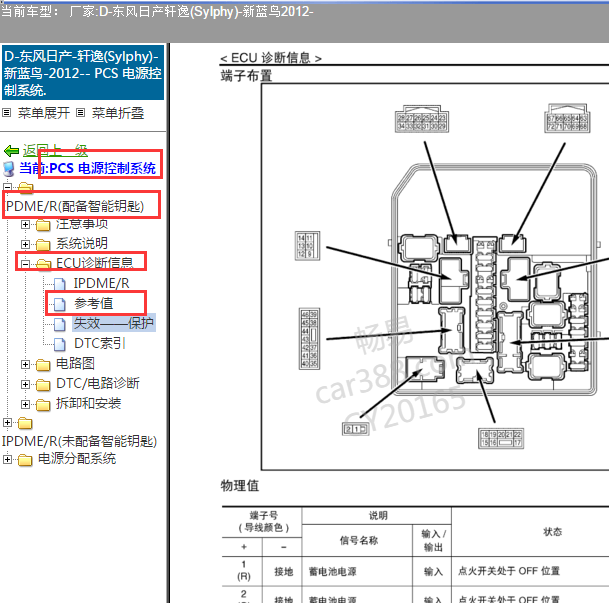Click the 返回上一级 link
Viewport: 609px width, 603px height.
[55, 151]
